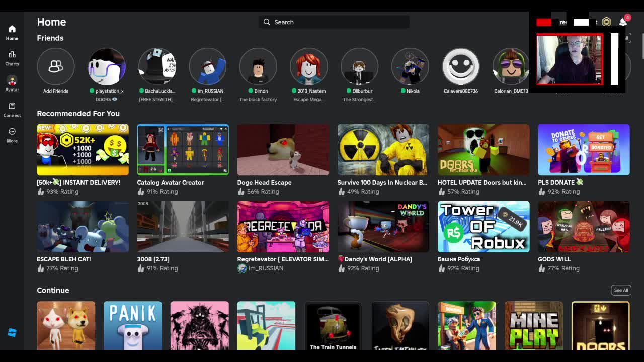The image size is (644, 362).
Task: Open Regretevator game thumbnail
Action: click(x=283, y=227)
